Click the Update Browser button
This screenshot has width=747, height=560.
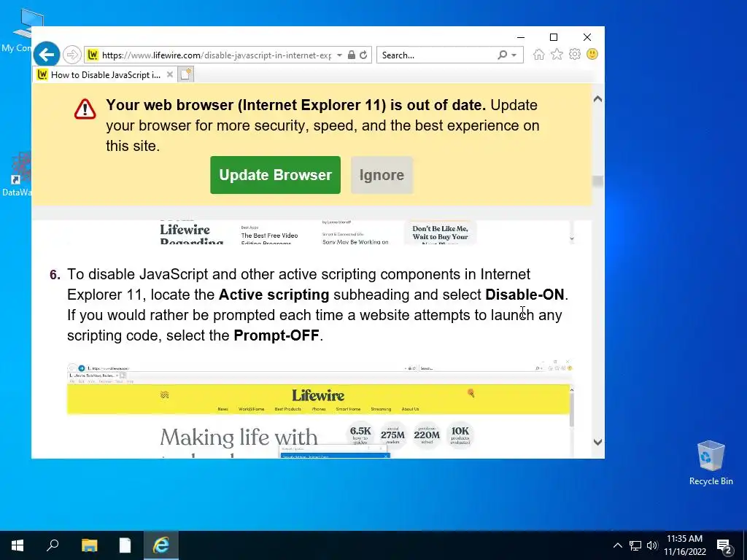click(x=275, y=175)
